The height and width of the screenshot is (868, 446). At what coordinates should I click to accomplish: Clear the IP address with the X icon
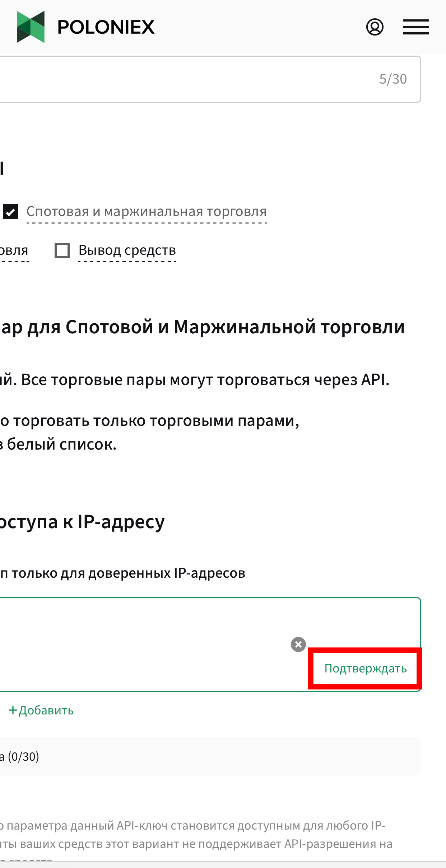pyautogui.click(x=298, y=644)
